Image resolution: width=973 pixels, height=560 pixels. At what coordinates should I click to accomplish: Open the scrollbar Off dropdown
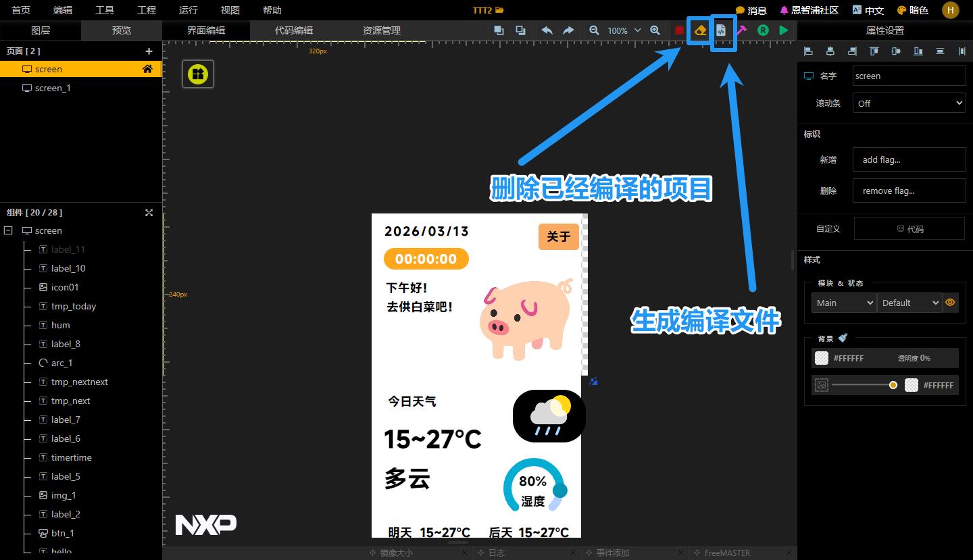click(909, 103)
